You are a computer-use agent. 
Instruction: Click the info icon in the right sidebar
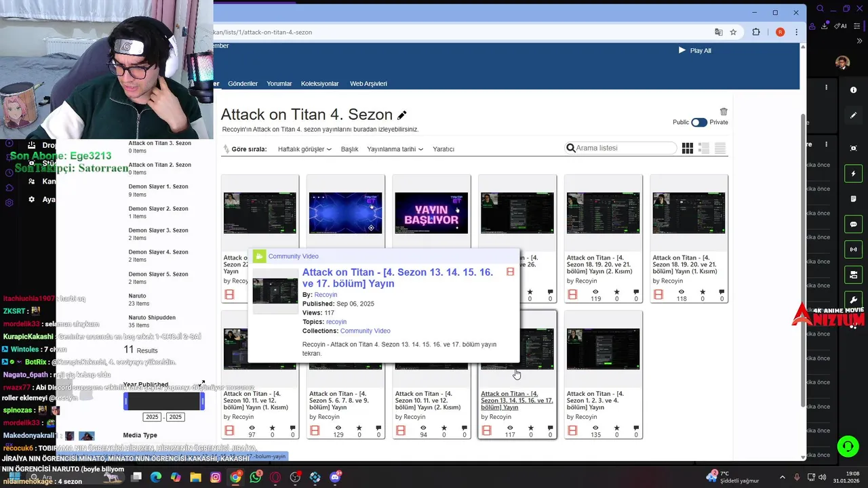point(853,90)
